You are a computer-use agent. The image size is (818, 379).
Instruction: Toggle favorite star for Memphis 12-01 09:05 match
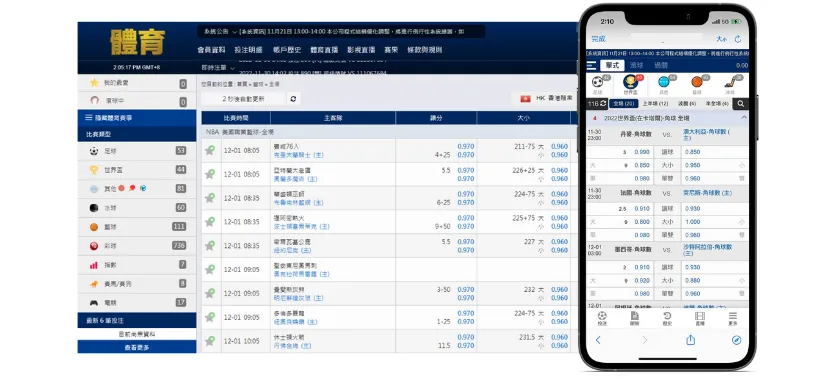[x=210, y=293]
